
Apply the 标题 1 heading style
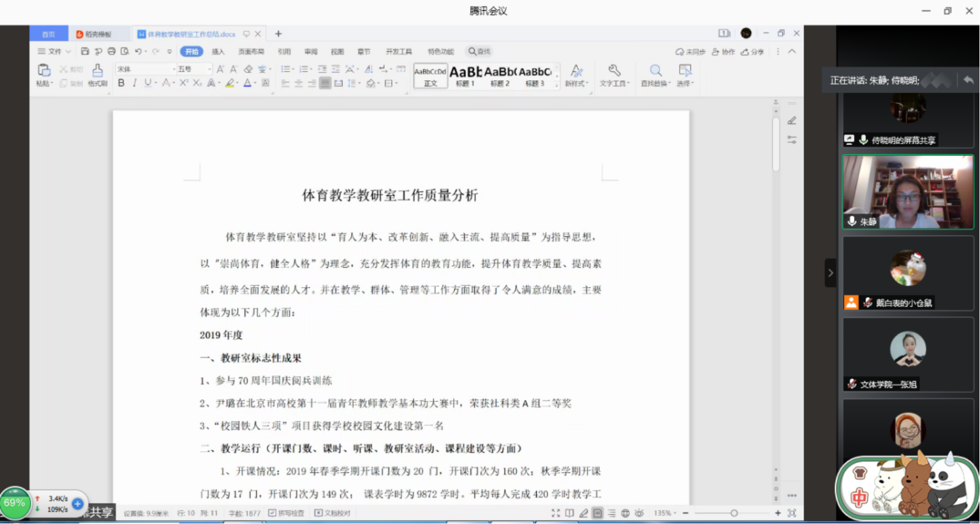pos(465,76)
